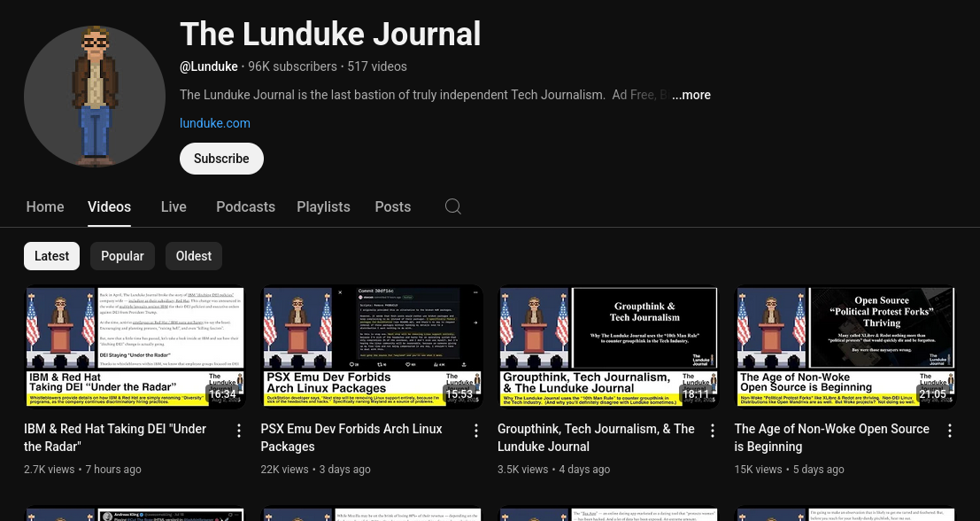The width and height of the screenshot is (980, 521).
Task: Click the 517 videos count text
Action: point(377,67)
